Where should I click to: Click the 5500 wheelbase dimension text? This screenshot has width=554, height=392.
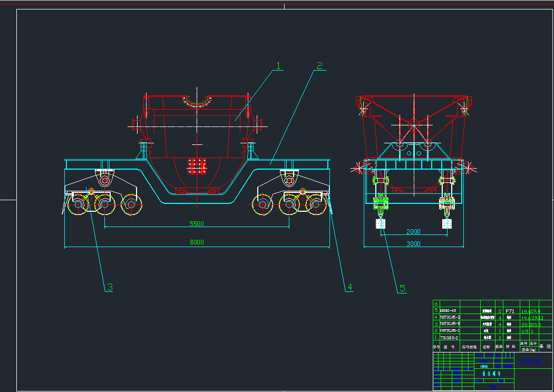(197, 223)
